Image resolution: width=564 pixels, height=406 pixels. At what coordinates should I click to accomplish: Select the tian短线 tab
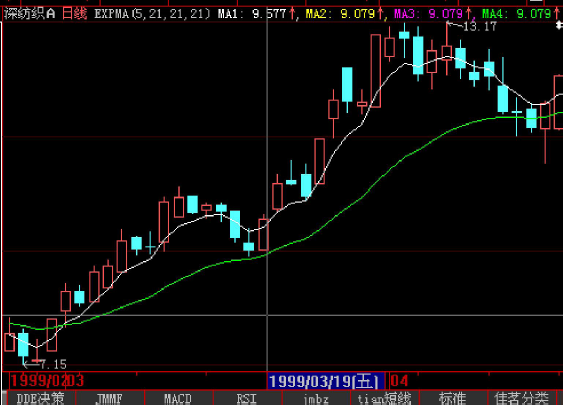coord(384,398)
